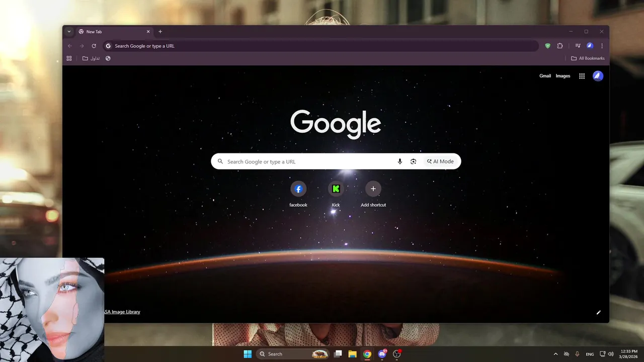Start voice search with microphone
Screen dimensions: 644x362
[x=400, y=161]
